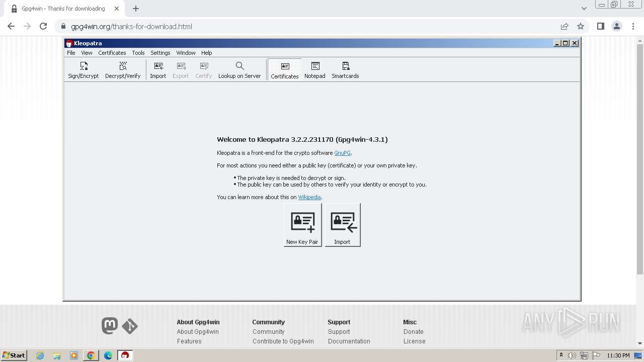Image resolution: width=644 pixels, height=362 pixels.
Task: Open Sign/Encrypt tool in Kleopatra toolbar
Action: click(84, 70)
